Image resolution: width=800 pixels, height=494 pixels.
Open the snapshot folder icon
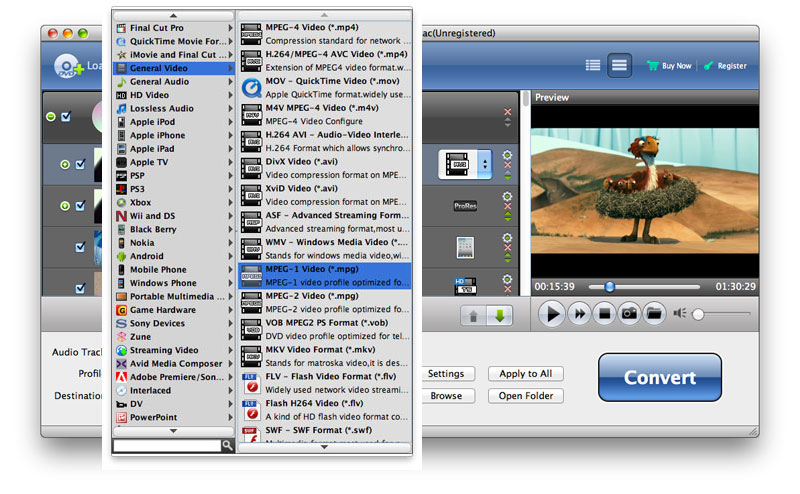click(x=654, y=314)
